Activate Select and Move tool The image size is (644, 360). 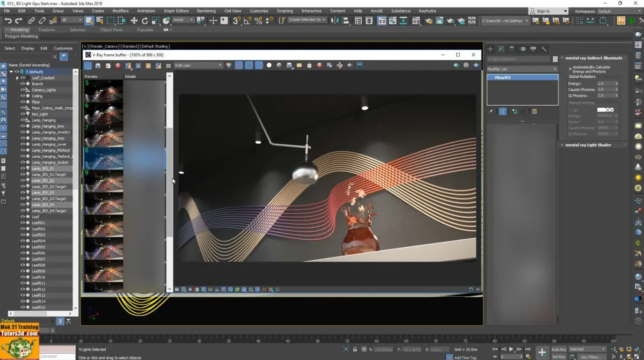click(134, 20)
